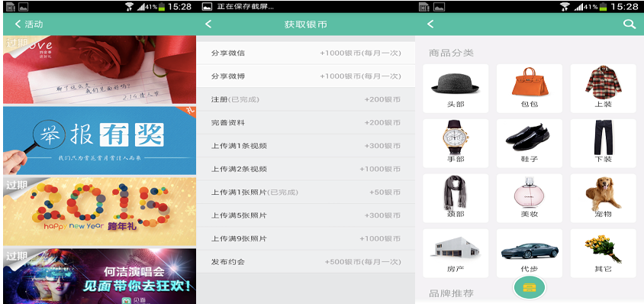
Task: Tap the 分享微信 reward row
Action: click(305, 53)
